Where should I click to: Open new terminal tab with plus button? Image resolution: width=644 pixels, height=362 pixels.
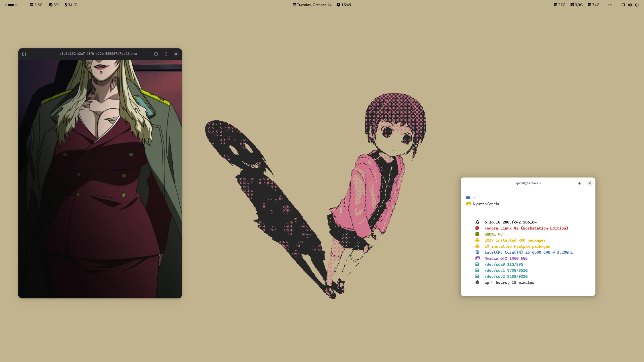click(580, 183)
